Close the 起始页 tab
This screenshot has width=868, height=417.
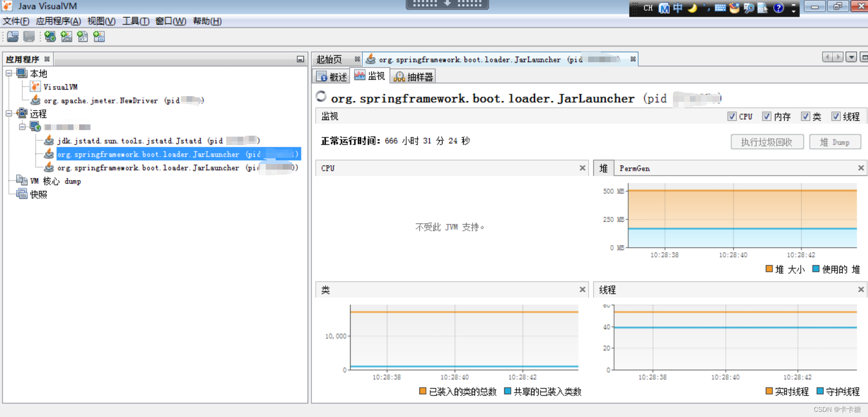(357, 59)
